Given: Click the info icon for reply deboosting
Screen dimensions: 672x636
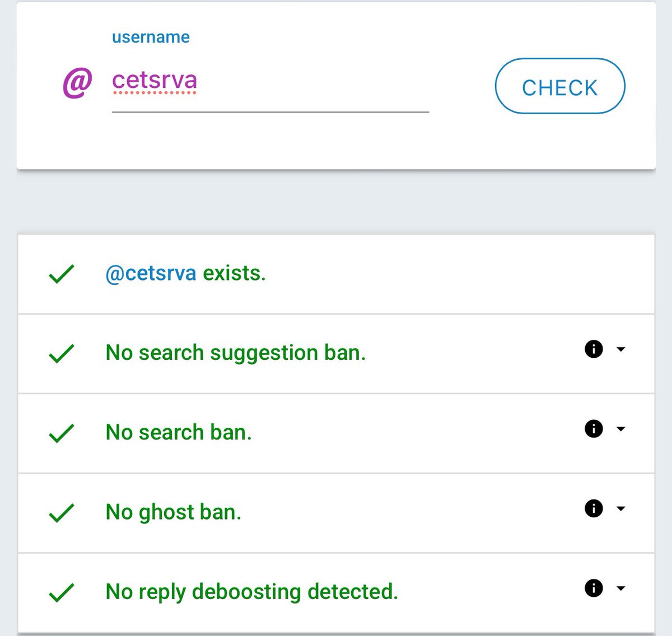Looking at the screenshot, I should (x=594, y=588).
